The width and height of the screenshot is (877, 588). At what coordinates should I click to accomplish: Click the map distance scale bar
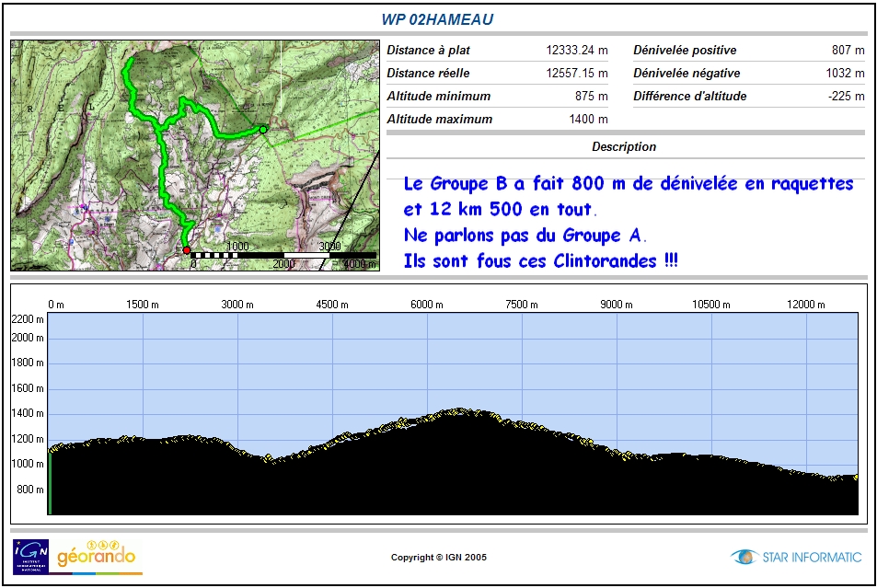pyautogui.click(x=283, y=254)
